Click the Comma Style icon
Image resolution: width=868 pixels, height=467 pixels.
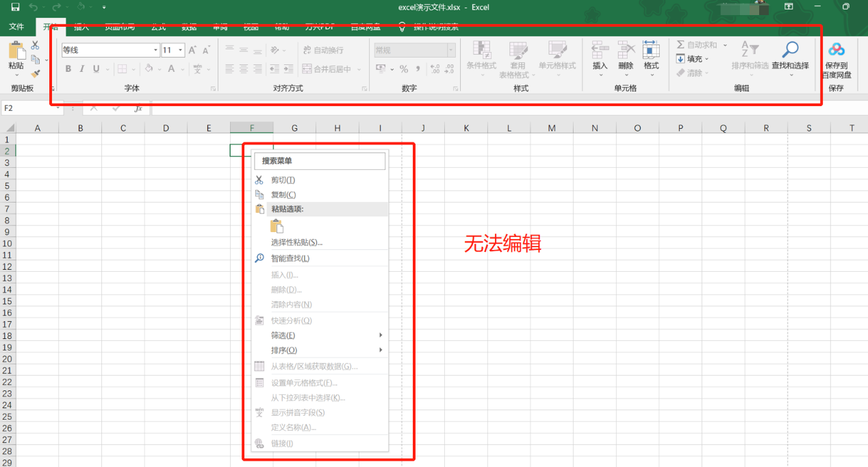pyautogui.click(x=418, y=69)
